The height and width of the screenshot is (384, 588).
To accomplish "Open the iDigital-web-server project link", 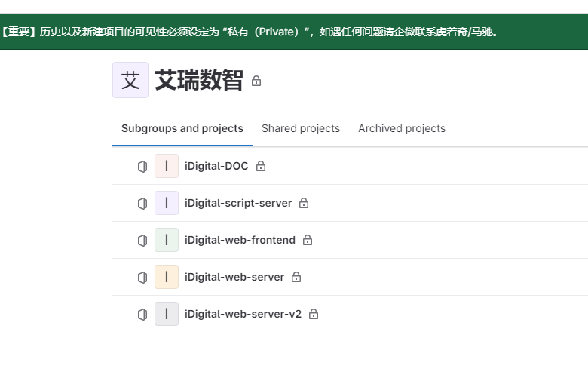I will [234, 277].
